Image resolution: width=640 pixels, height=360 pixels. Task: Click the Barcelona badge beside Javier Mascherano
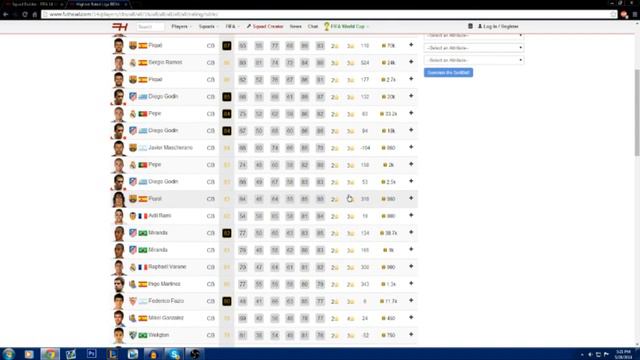tap(133, 148)
